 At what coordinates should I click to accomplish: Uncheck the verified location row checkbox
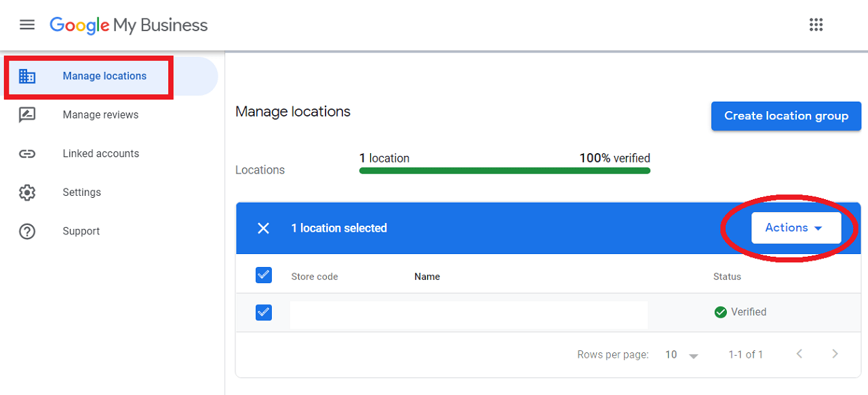pyautogui.click(x=264, y=312)
